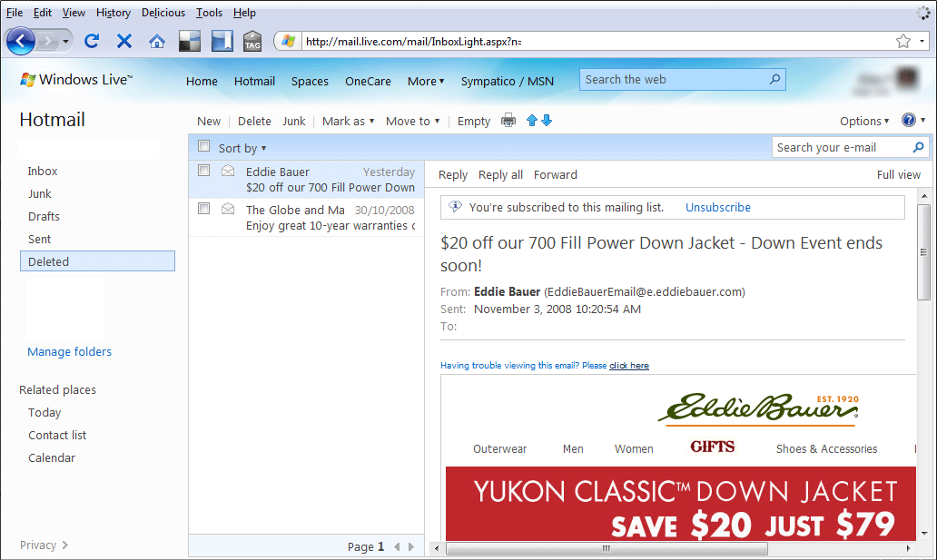Toggle the select-all messages checkbox
Screen dimensions: 937x560
pyautogui.click(x=203, y=146)
